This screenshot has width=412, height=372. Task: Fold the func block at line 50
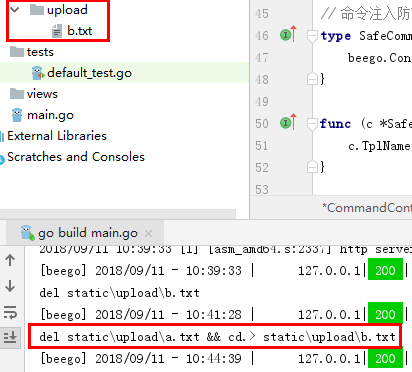tap(312, 124)
